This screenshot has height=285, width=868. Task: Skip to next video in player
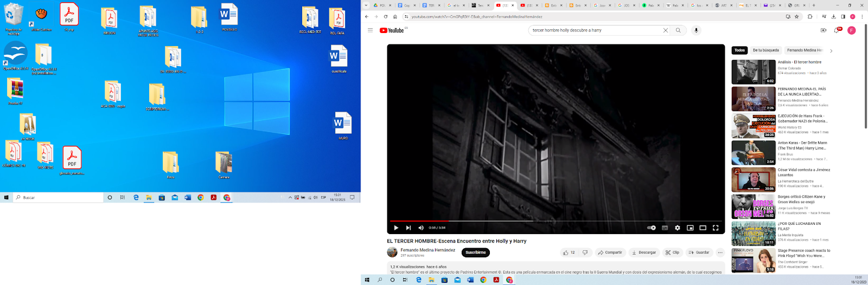409,228
